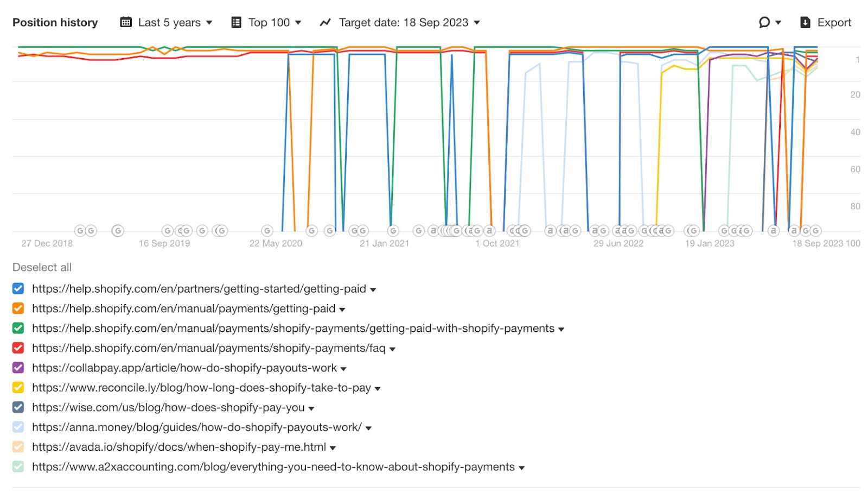Viewport: 868px width, 492px height.
Task: Uncheck the wise.com URL checkbox
Action: 18,407
